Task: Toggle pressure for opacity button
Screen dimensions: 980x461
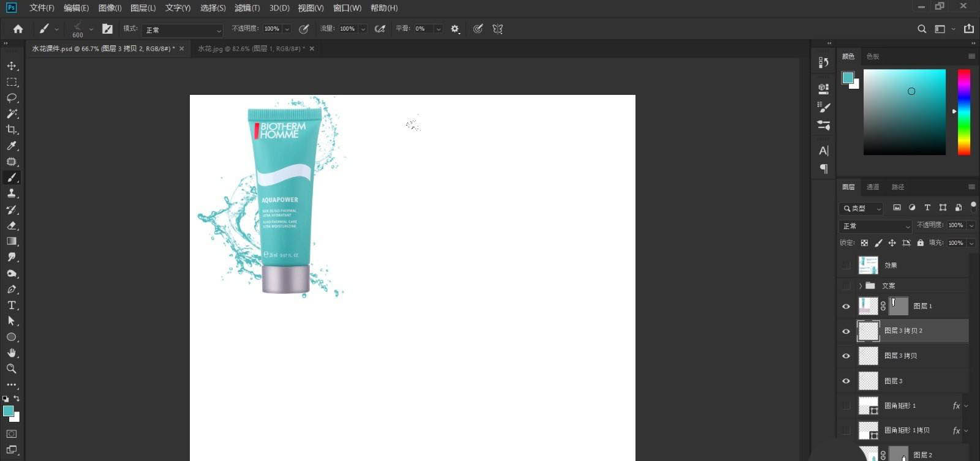Action: [304, 29]
